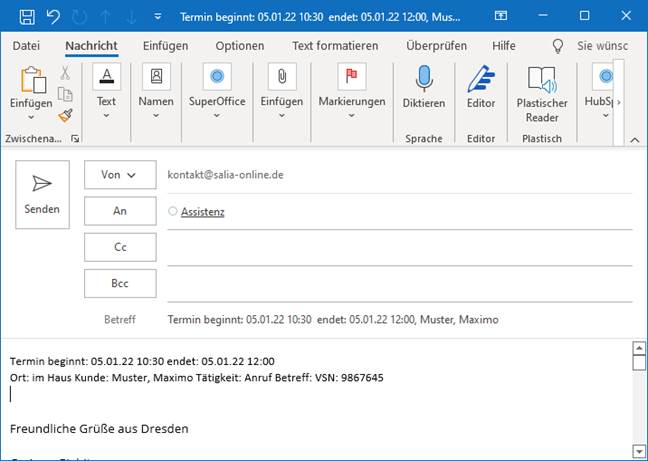Click the Assistenz recipient link

(202, 212)
